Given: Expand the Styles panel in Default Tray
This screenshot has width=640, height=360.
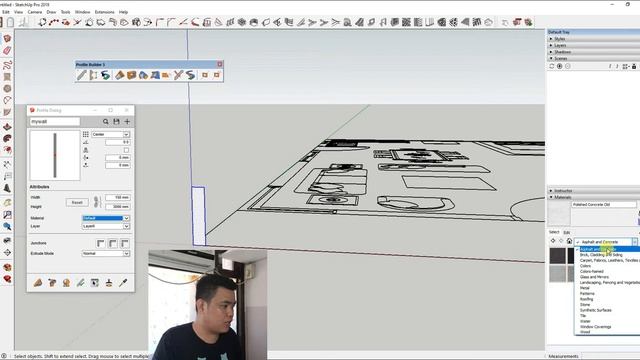Looking at the screenshot, I should pyautogui.click(x=593, y=39).
